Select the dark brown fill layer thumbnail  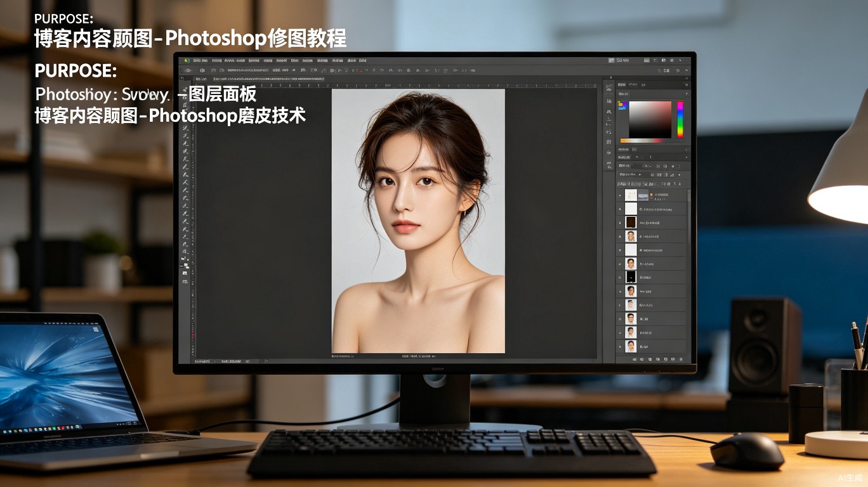631,223
